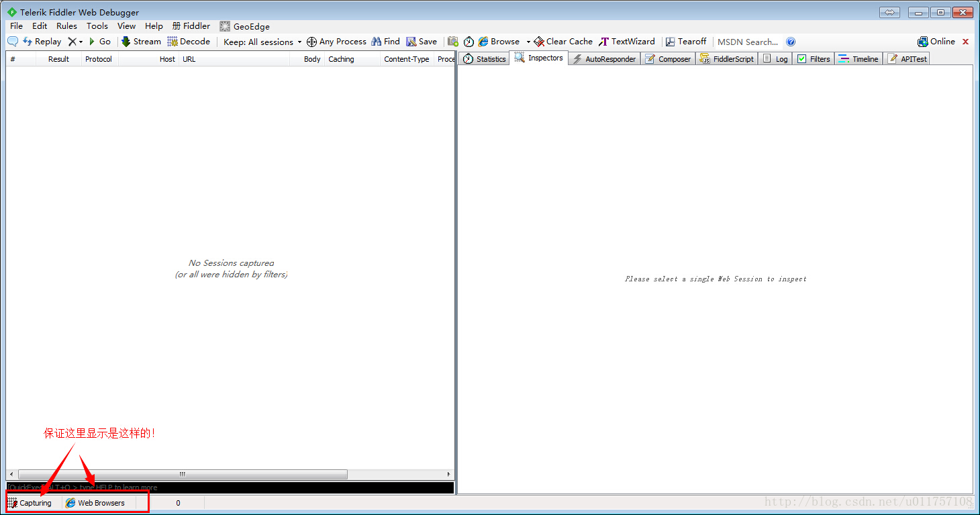Switch to the Log tab
Viewport: 980px width, 515px height.
click(x=775, y=59)
